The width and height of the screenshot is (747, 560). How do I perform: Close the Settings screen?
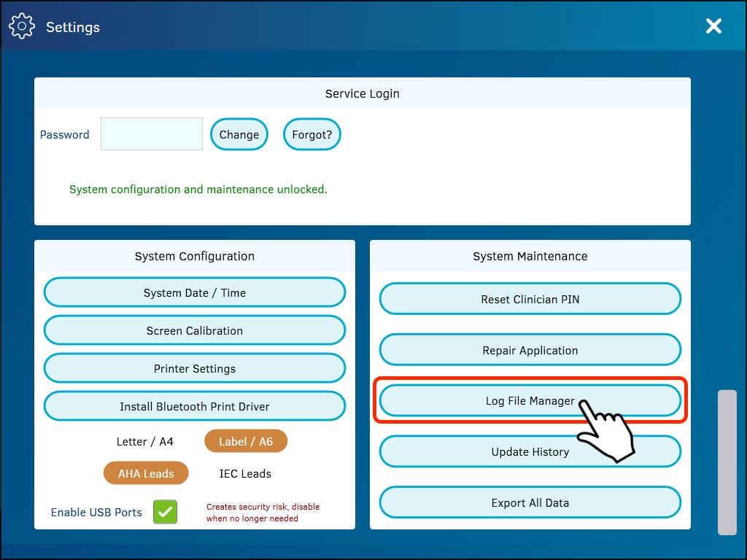(x=713, y=26)
